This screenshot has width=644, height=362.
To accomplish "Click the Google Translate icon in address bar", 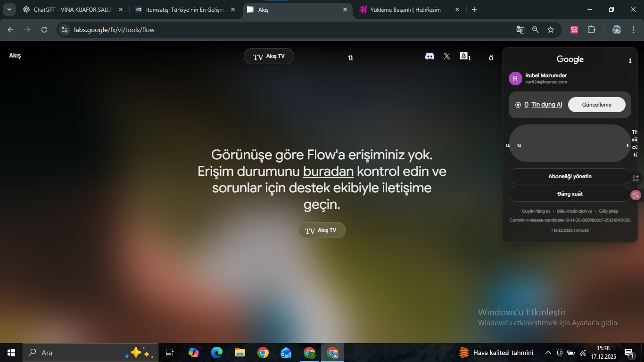I will coord(520,30).
